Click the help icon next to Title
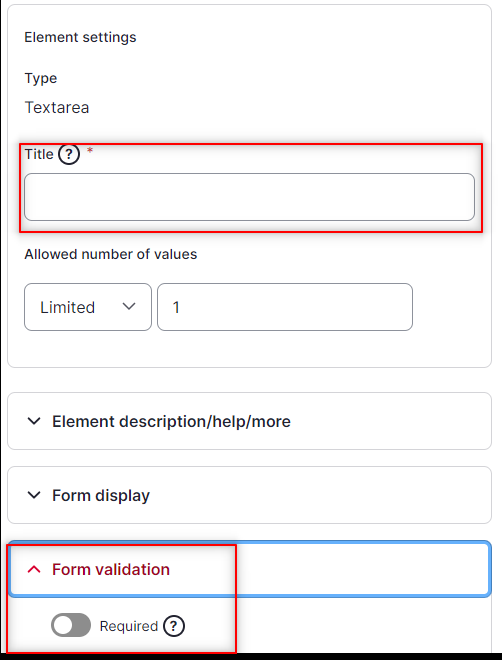 pyautogui.click(x=69, y=154)
